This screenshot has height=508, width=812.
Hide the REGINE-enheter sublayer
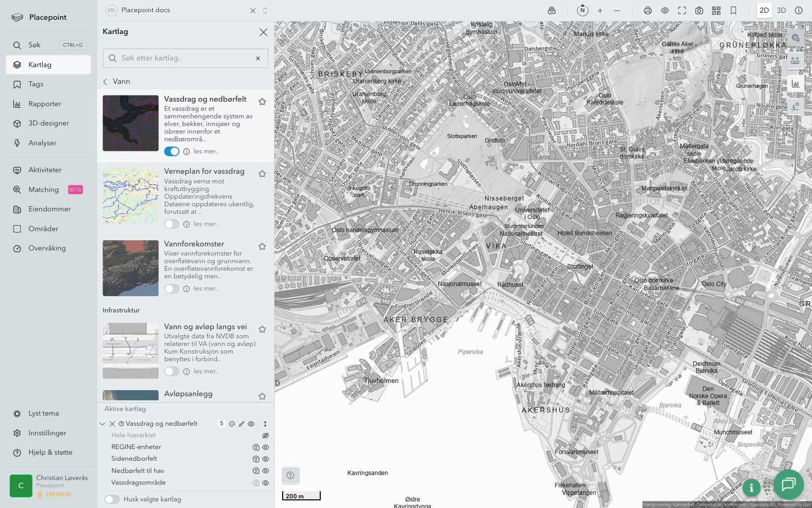pyautogui.click(x=265, y=448)
